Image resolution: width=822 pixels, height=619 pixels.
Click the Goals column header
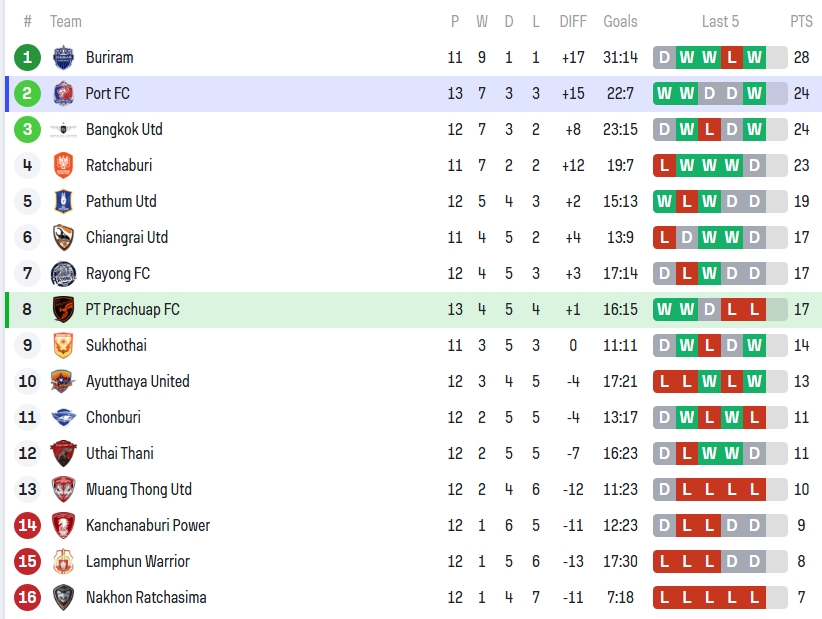620,21
